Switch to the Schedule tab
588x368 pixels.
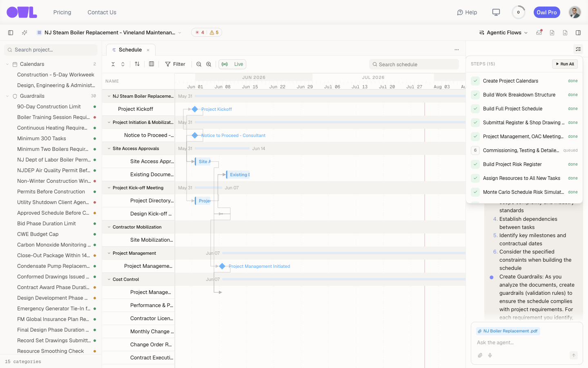pos(131,50)
